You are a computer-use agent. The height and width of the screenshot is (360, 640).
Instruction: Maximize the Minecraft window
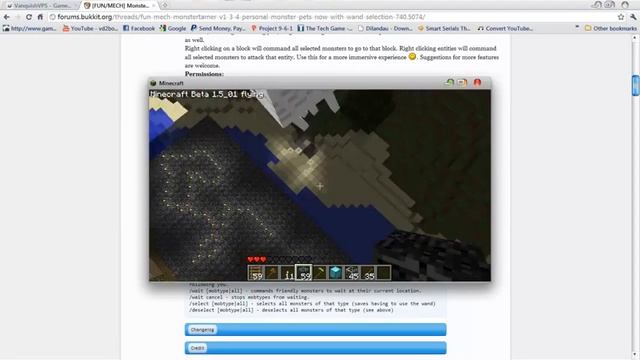462,82
